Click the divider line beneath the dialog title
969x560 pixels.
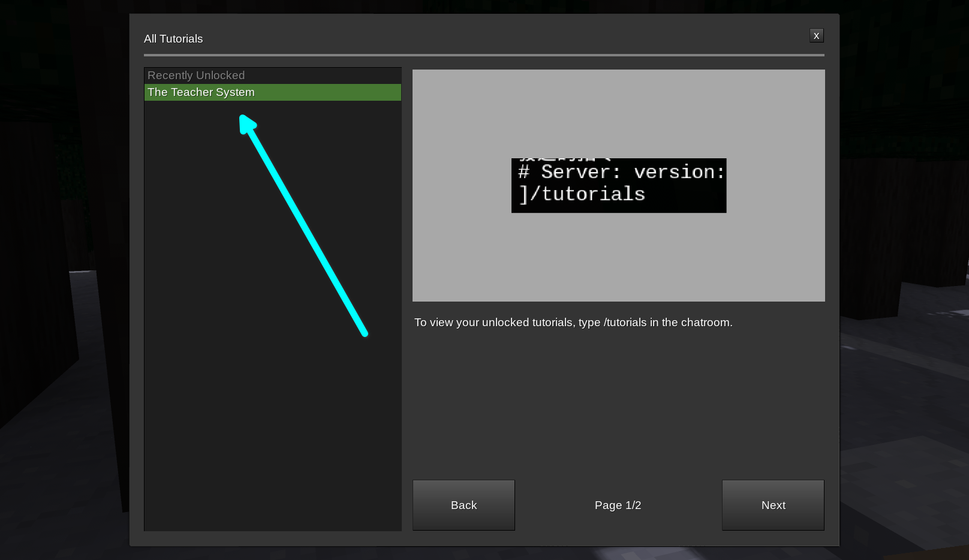coord(484,55)
